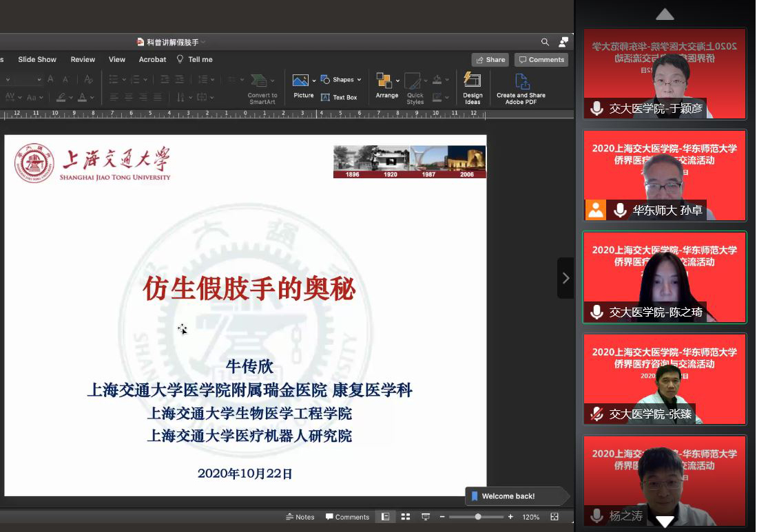757x532 pixels.
Task: Justify text alignment
Action: click(157, 98)
